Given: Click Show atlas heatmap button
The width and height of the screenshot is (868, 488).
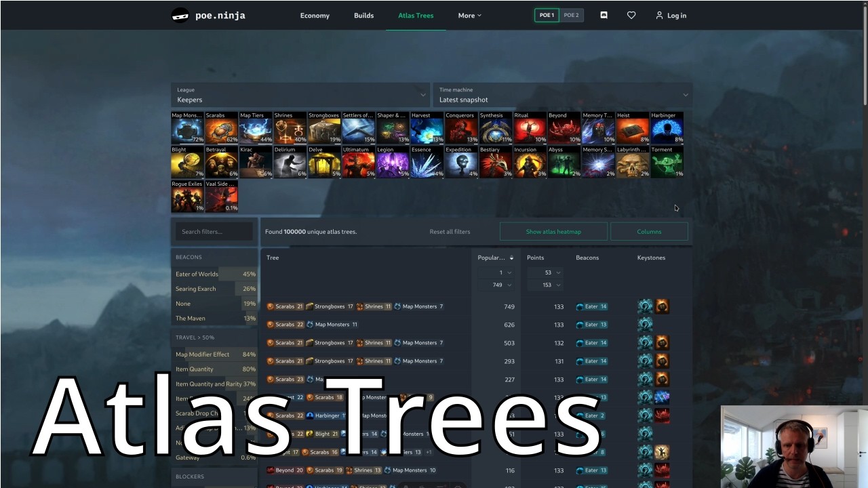Looking at the screenshot, I should pyautogui.click(x=553, y=232).
